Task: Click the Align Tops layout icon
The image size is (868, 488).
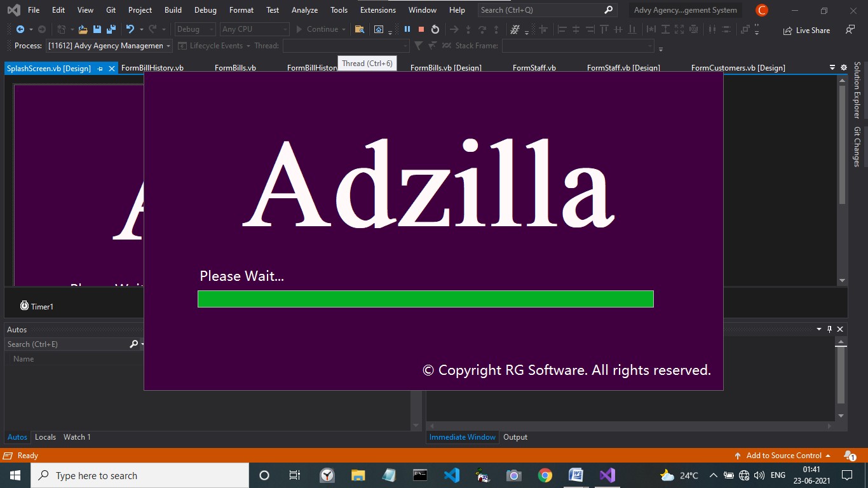Action: 604,29
